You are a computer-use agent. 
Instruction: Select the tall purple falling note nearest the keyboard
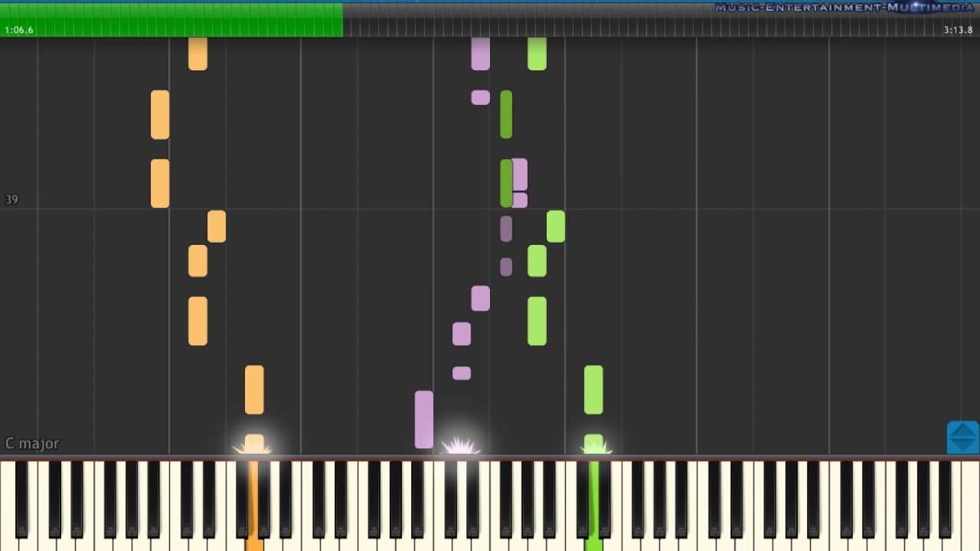[424, 419]
